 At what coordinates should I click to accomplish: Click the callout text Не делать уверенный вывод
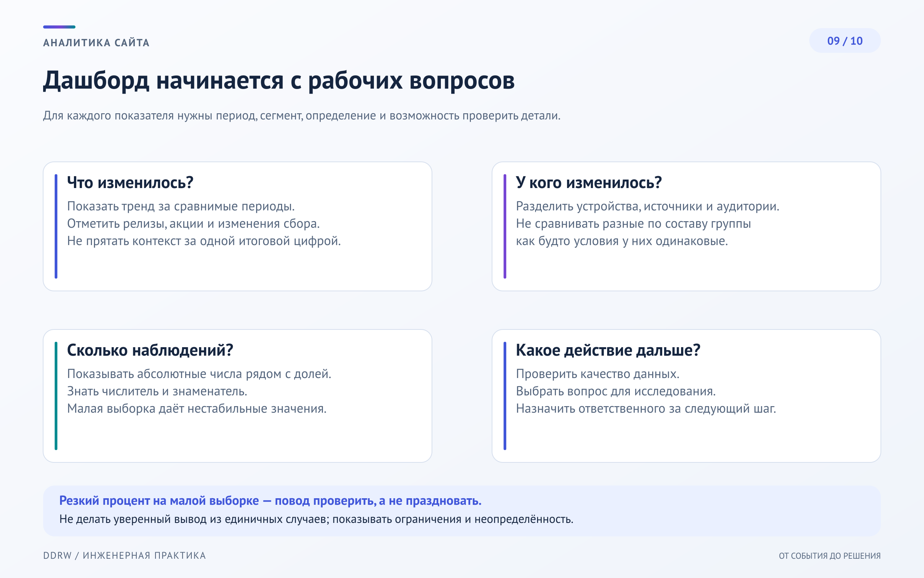pyautogui.click(x=316, y=519)
